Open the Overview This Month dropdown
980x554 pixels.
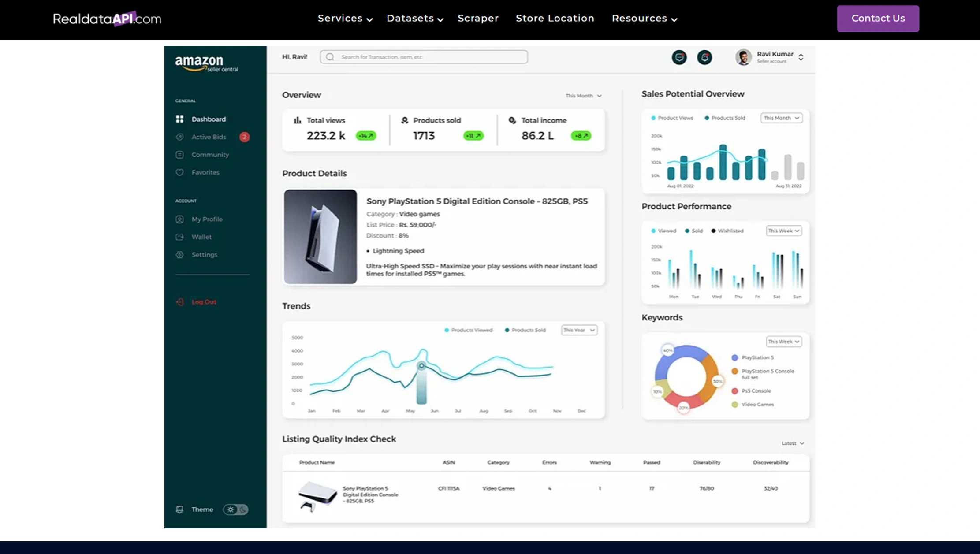tap(584, 96)
